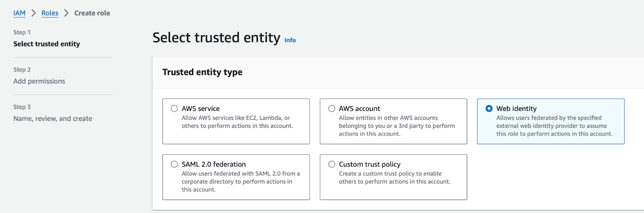Image resolution: width=644 pixels, height=213 pixels.
Task: Click the Create role breadcrumb text
Action: [92, 13]
